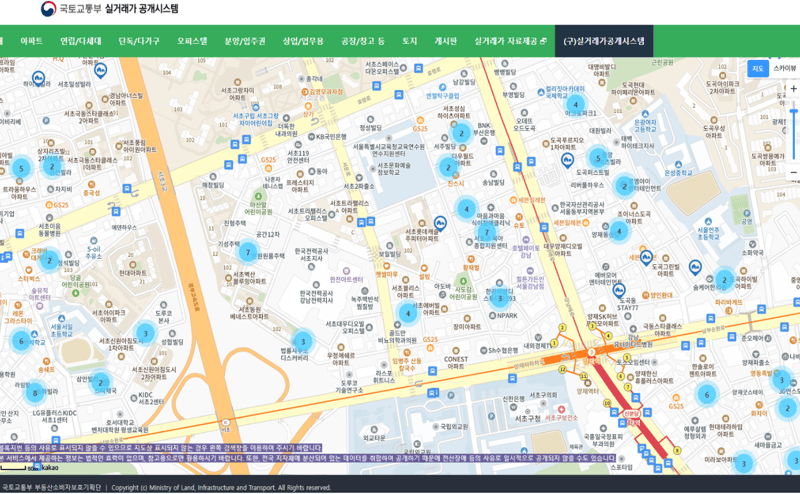The image size is (800, 494).
Task: Open cluster 5 above 트라움하우스아파트
Action: (21, 168)
